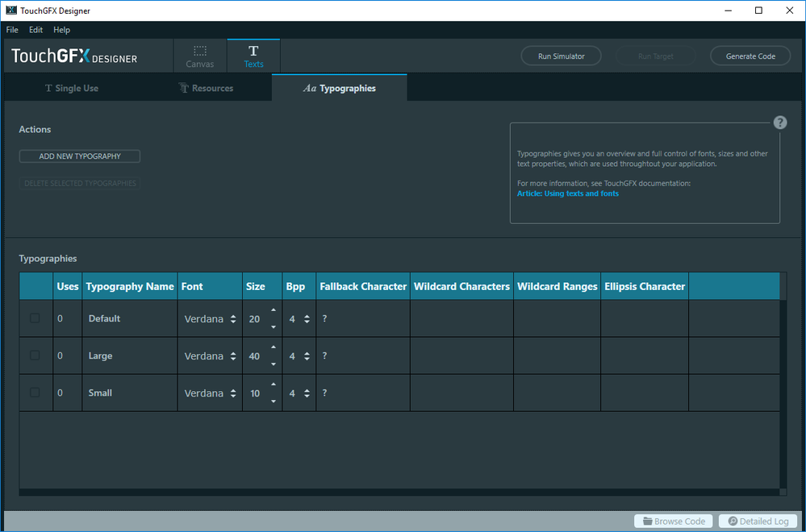Image resolution: width=806 pixels, height=532 pixels.
Task: Open the Edit menu
Action: point(35,30)
